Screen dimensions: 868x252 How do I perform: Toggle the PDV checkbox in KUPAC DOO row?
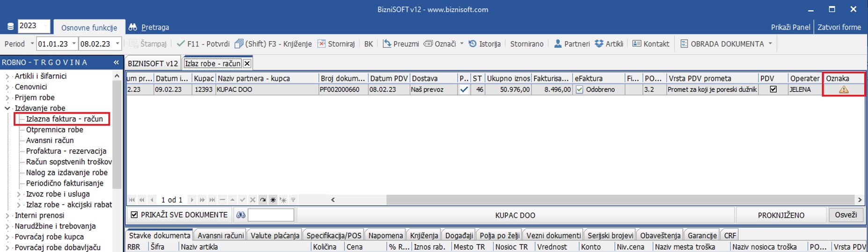pyautogui.click(x=773, y=89)
